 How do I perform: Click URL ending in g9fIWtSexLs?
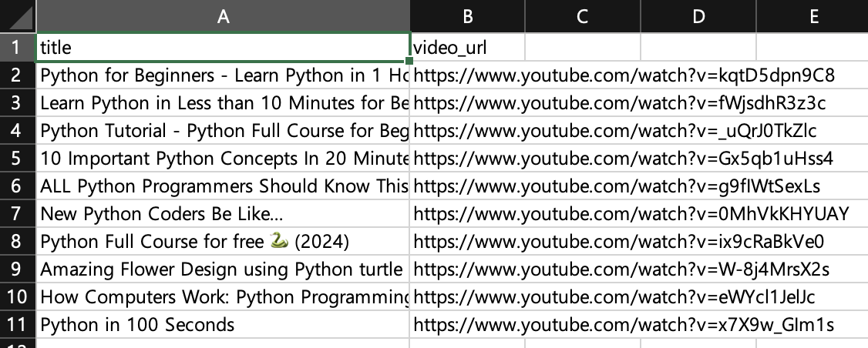[x=617, y=186]
